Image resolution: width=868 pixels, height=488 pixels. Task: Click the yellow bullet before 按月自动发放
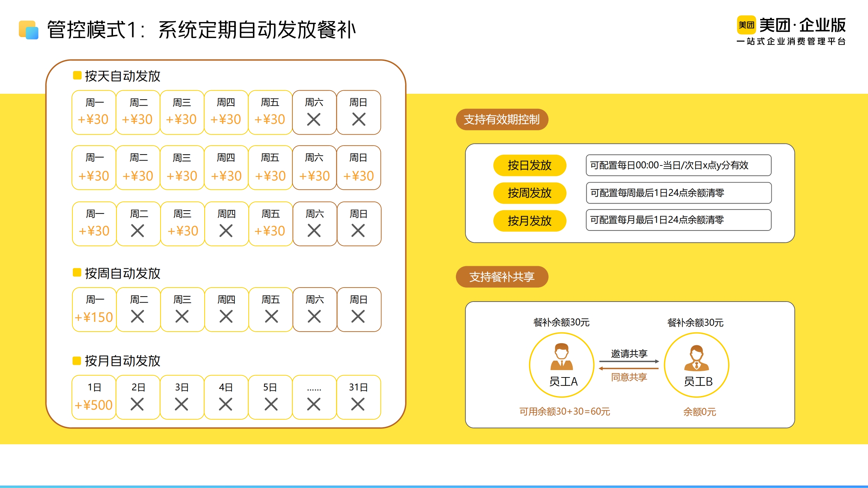point(77,361)
